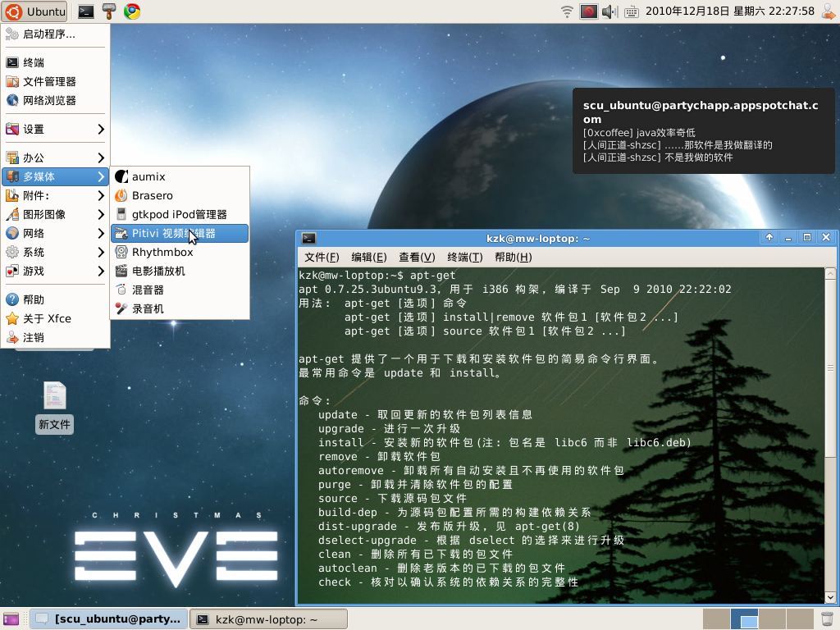Launch terminal from top panel icon

click(85, 11)
